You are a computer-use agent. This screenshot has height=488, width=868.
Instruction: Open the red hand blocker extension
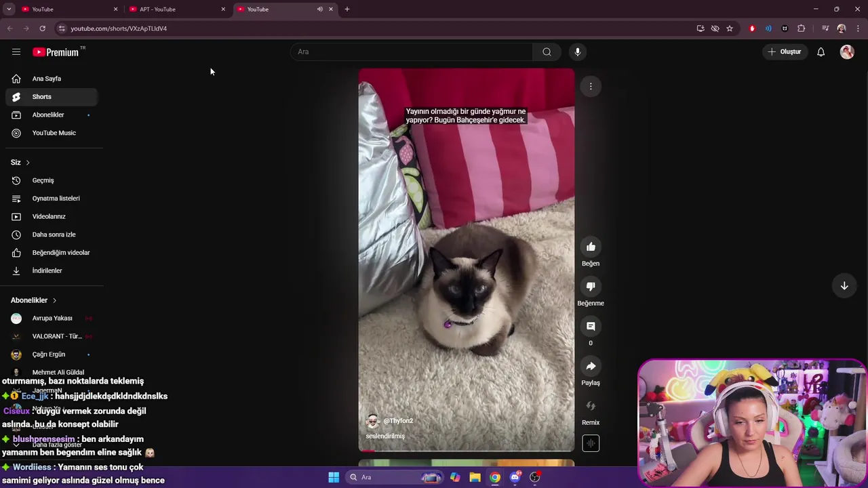[752, 28]
